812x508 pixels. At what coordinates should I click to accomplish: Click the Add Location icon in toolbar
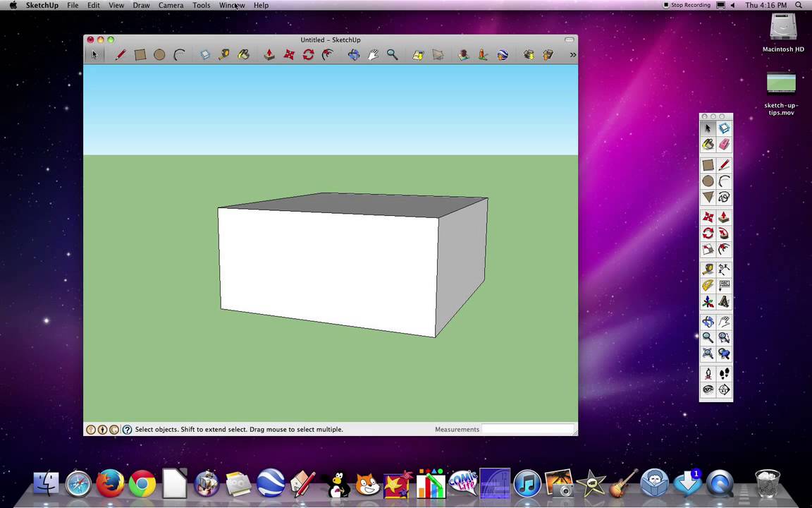pyautogui.click(x=419, y=54)
